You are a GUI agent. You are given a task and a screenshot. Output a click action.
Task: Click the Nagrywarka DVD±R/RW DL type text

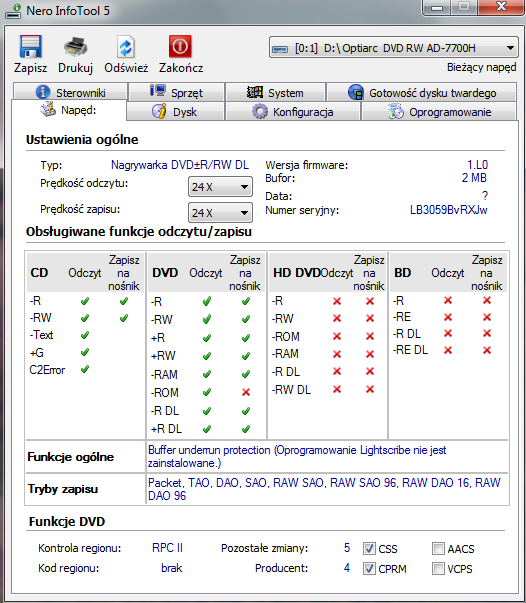180,165
